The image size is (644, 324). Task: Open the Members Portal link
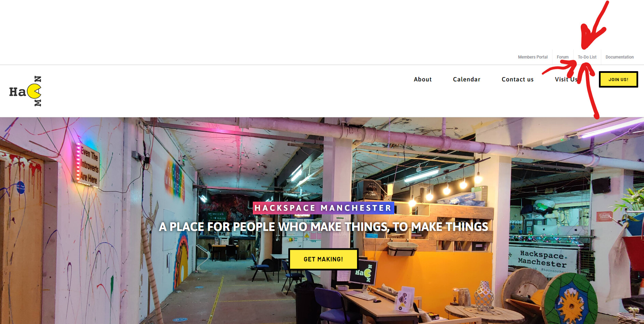click(533, 57)
